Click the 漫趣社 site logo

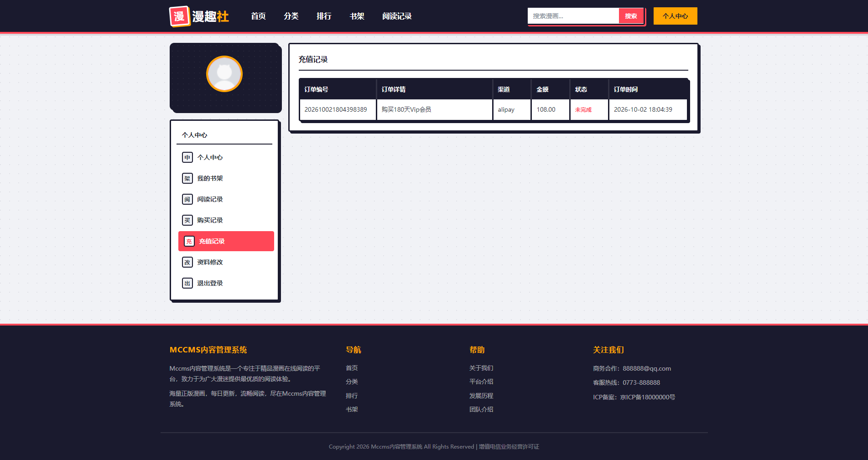[x=199, y=16]
